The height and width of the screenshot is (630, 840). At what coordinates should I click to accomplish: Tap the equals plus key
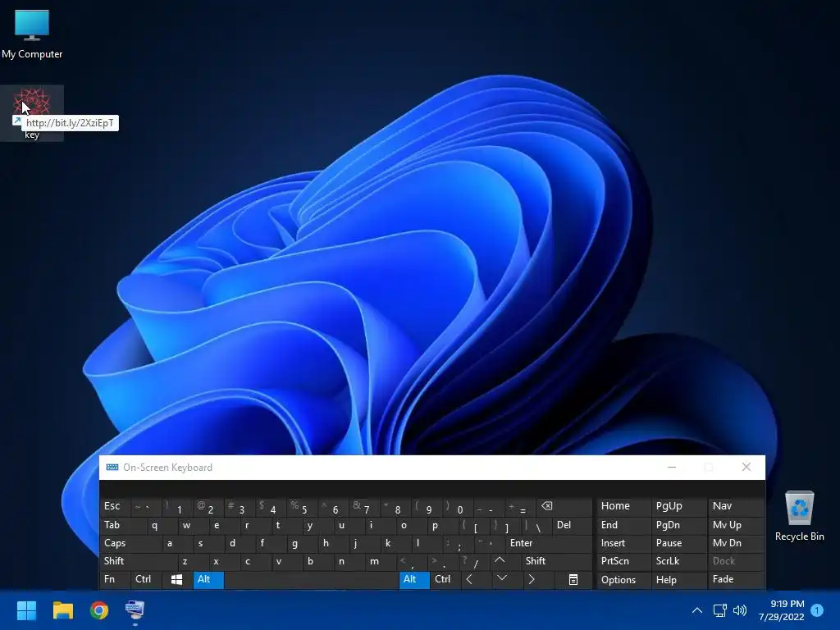click(x=521, y=506)
